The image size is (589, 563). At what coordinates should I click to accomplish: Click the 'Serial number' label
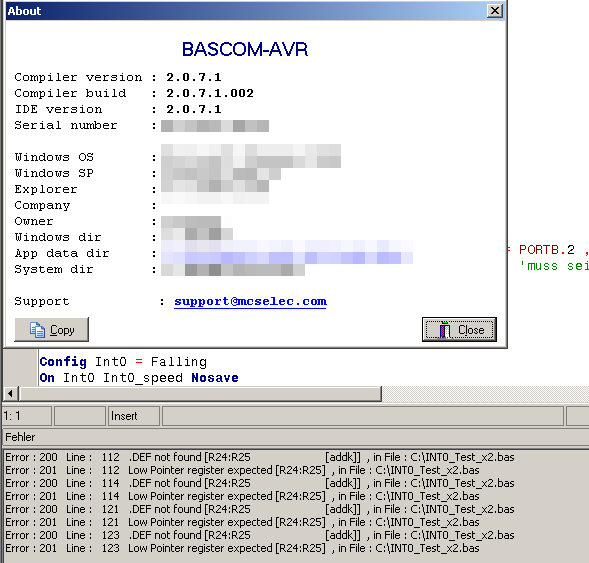[x=66, y=125]
